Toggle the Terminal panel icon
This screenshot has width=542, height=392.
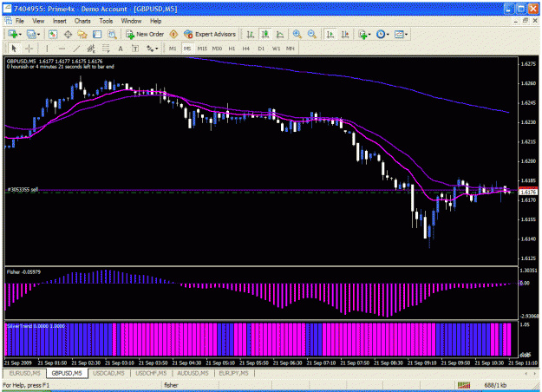(97, 34)
